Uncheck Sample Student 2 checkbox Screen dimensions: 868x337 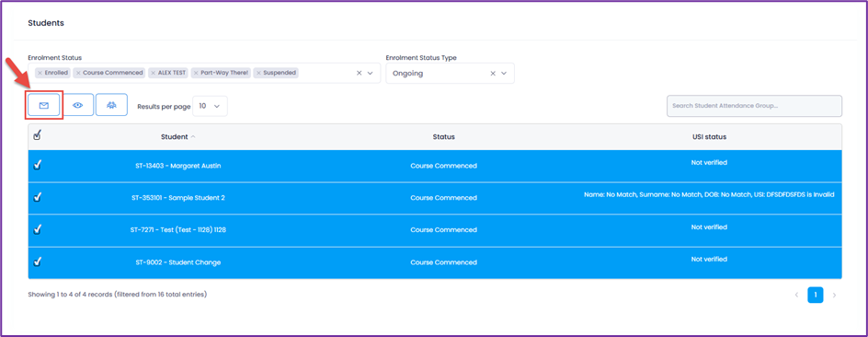click(x=38, y=197)
